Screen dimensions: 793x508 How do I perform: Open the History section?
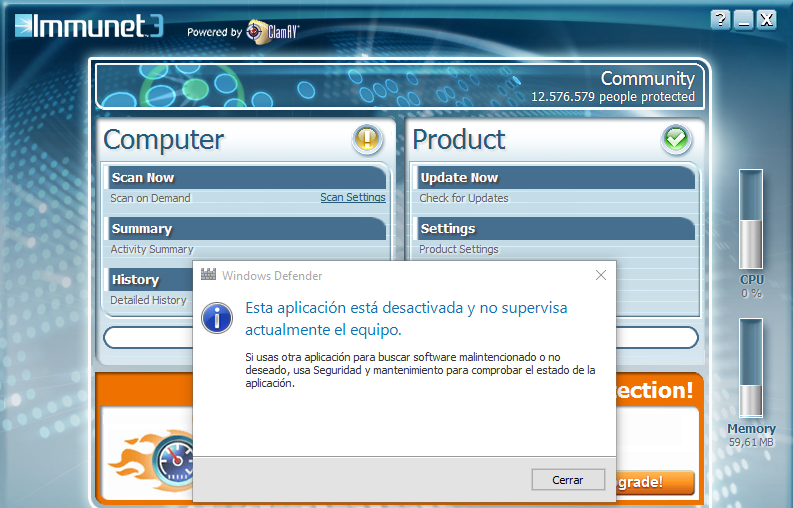tap(151, 279)
